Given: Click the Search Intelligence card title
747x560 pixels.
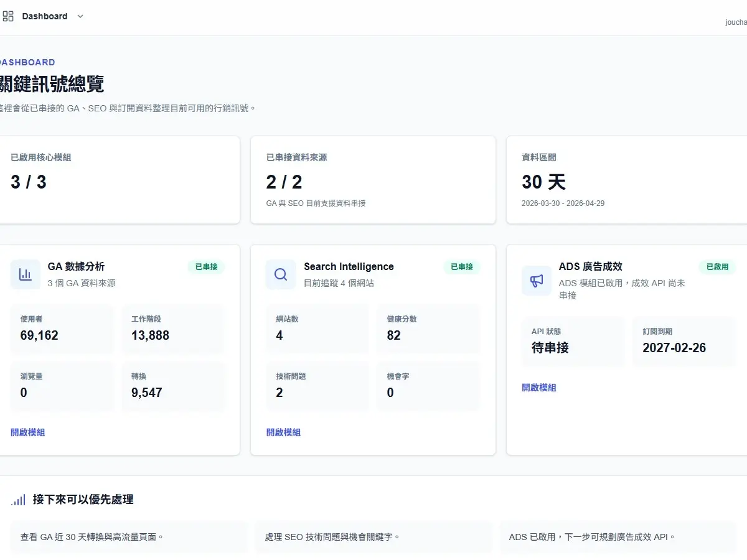Looking at the screenshot, I should tap(349, 267).
